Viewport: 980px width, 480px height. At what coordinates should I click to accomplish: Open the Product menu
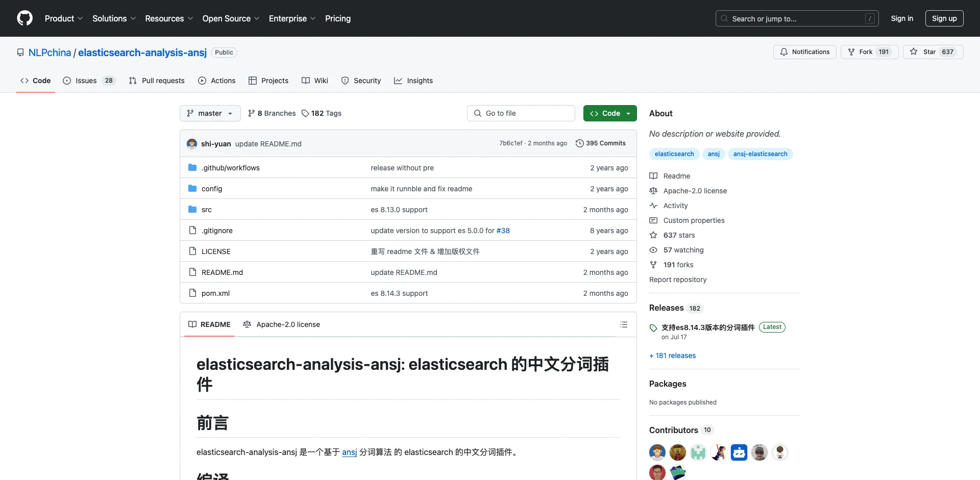click(64, 18)
